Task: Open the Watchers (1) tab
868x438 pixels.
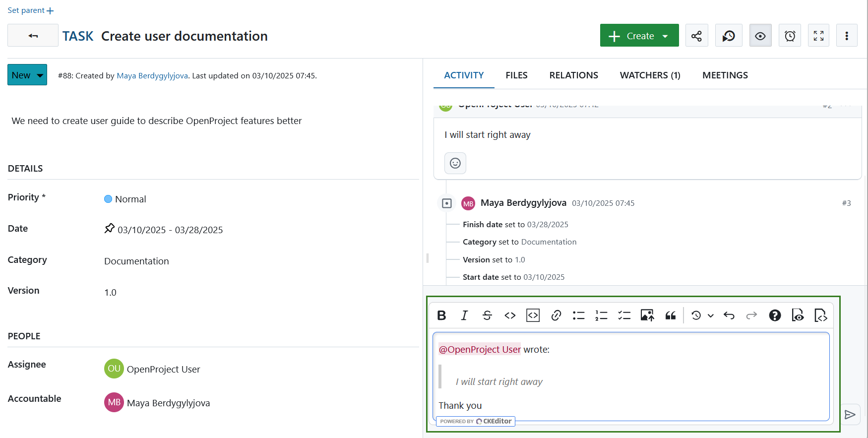Action: (650, 75)
